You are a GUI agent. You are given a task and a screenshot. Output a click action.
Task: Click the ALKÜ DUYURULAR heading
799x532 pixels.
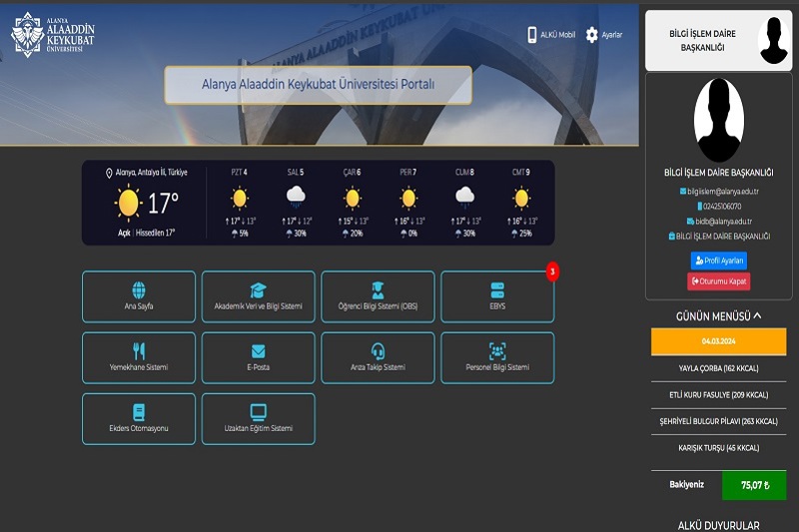[718, 525]
